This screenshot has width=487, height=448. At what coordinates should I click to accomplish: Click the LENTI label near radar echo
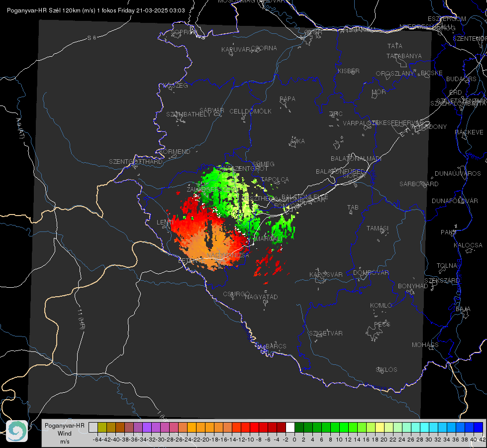pos(165,223)
